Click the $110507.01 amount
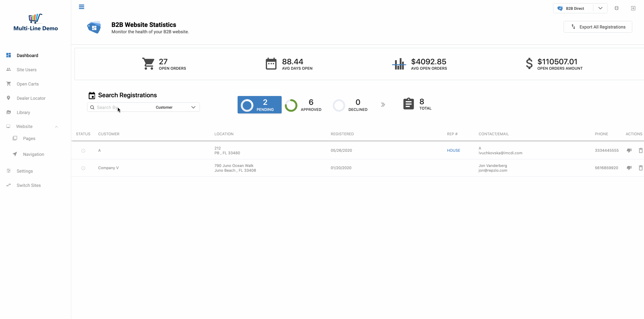This screenshot has height=319, width=644. coord(557,61)
